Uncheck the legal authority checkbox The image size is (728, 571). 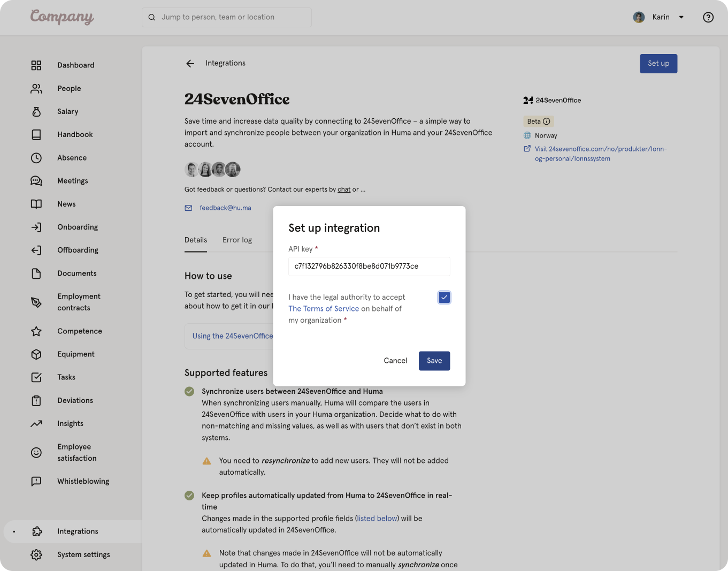click(x=444, y=298)
